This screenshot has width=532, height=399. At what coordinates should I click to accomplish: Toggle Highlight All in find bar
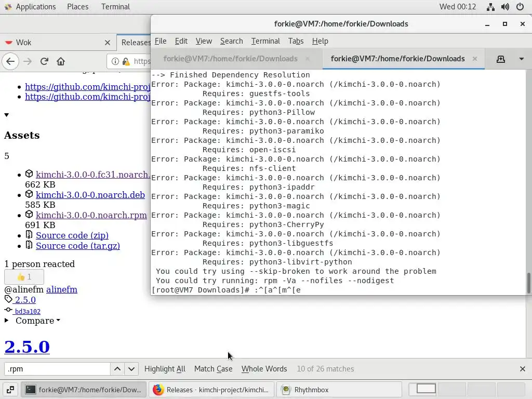click(165, 369)
